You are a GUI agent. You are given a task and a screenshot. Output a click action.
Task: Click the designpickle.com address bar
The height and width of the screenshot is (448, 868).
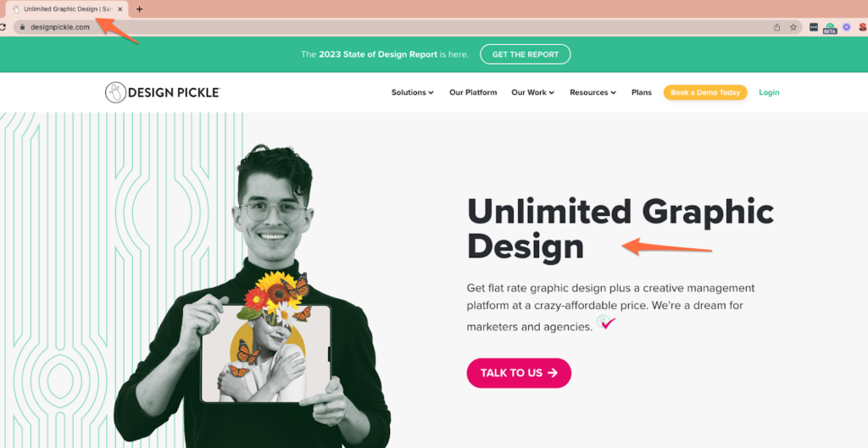(x=387, y=27)
